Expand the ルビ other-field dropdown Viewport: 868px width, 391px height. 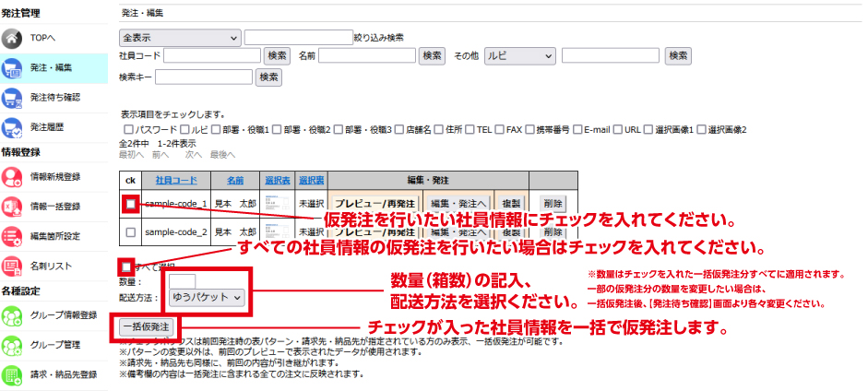coord(519,56)
